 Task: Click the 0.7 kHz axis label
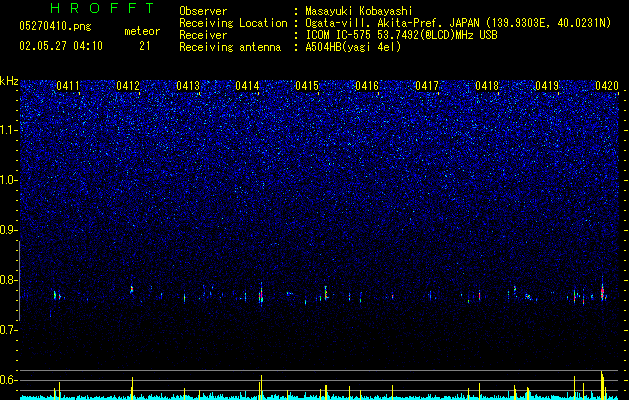(9, 330)
